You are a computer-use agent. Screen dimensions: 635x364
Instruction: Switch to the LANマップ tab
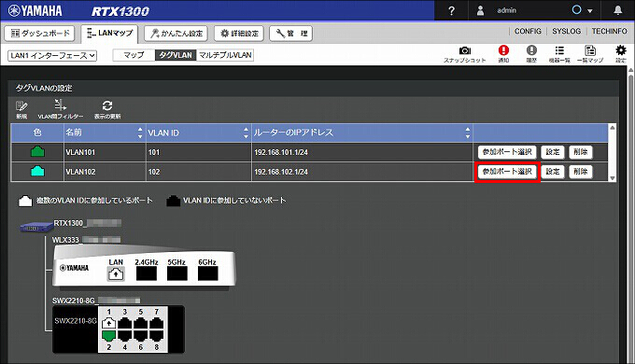[x=110, y=34]
